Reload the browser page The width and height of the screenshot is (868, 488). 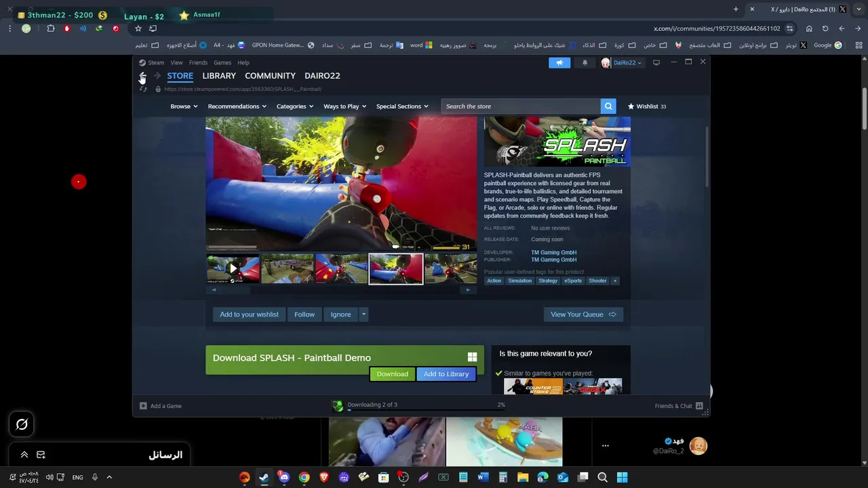tap(825, 28)
